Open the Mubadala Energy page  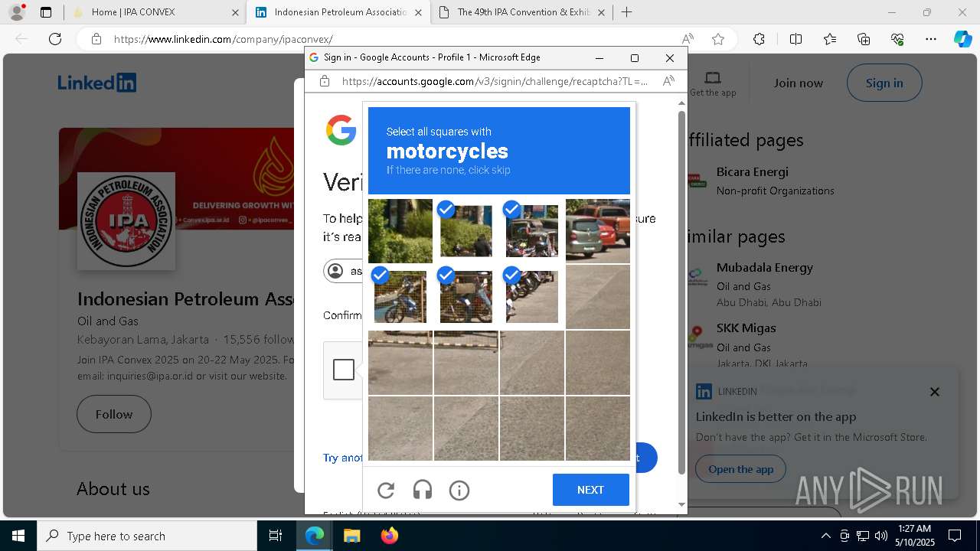(x=765, y=267)
